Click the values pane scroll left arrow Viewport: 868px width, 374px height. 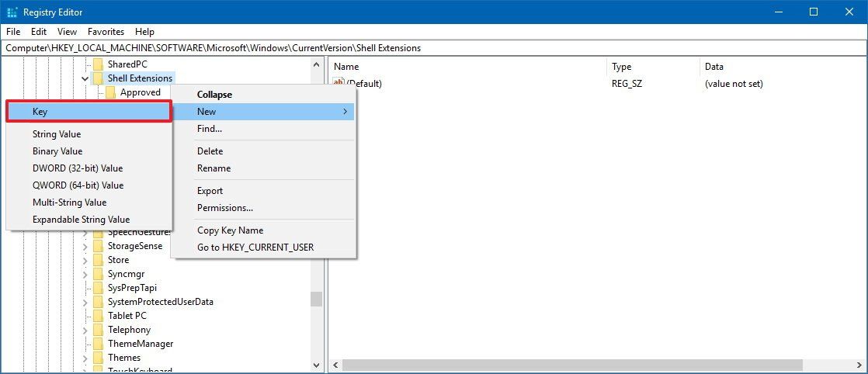coord(335,365)
